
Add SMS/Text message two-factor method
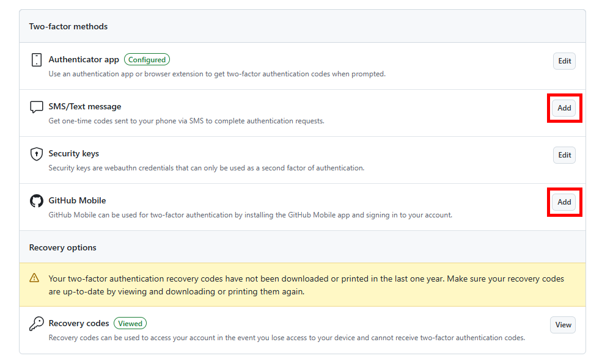564,108
